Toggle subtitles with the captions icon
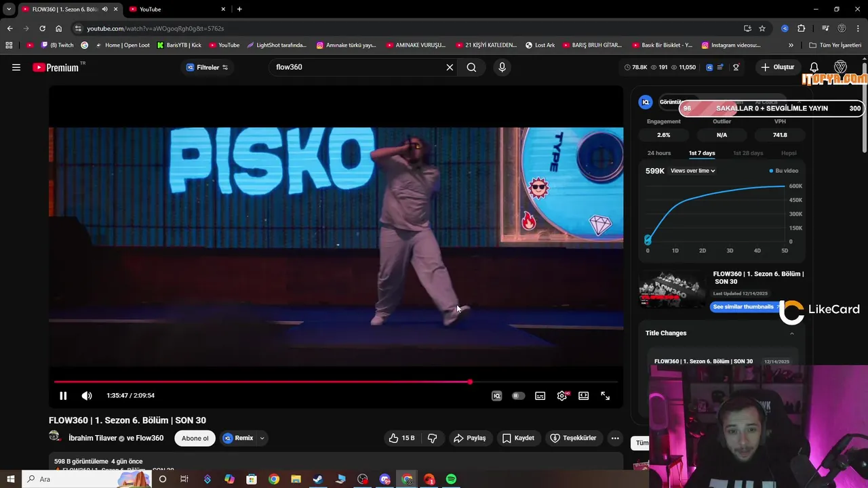The height and width of the screenshot is (488, 868). click(x=540, y=396)
